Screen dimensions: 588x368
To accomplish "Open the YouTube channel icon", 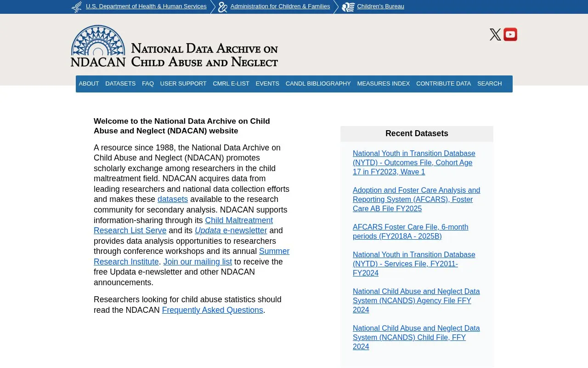I will click(510, 34).
